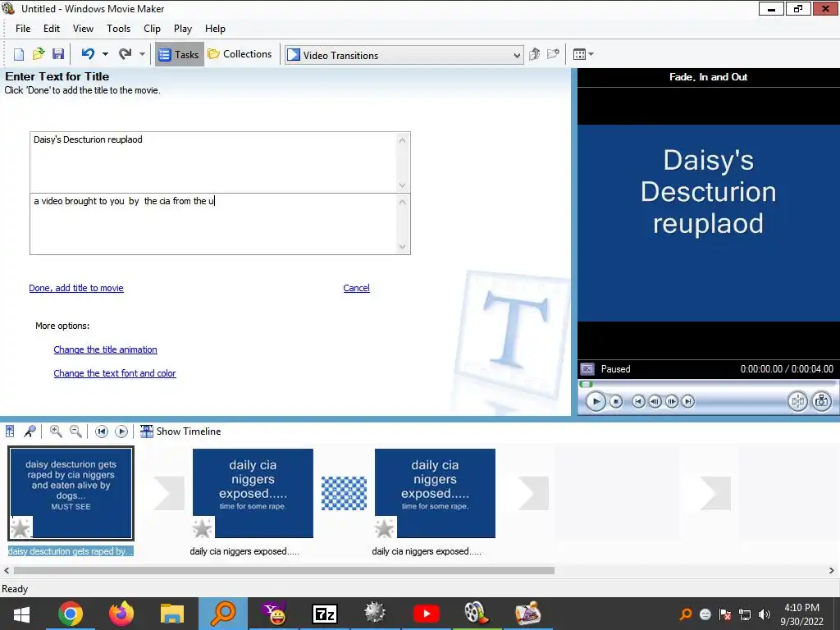Screen dimensions: 840x630
Task: Save the project with the floppy disk icon
Action: [58, 54]
